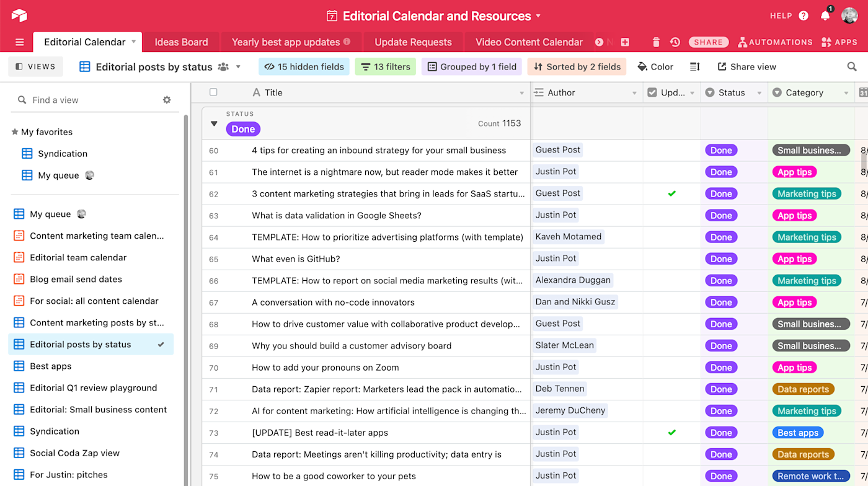Click Best apps category tag in row 73
This screenshot has height=486, width=868.
(x=798, y=433)
